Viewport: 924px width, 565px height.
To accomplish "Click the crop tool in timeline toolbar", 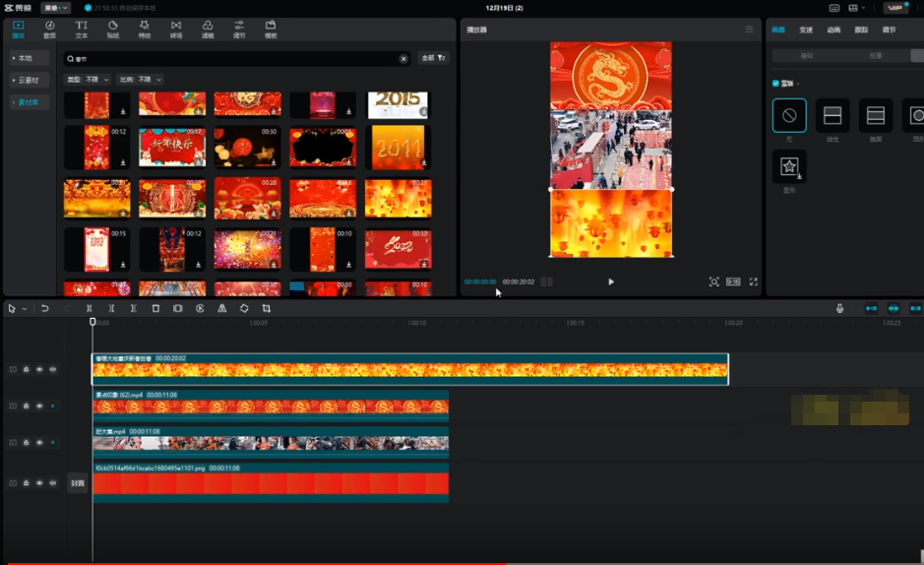I will coord(266,308).
